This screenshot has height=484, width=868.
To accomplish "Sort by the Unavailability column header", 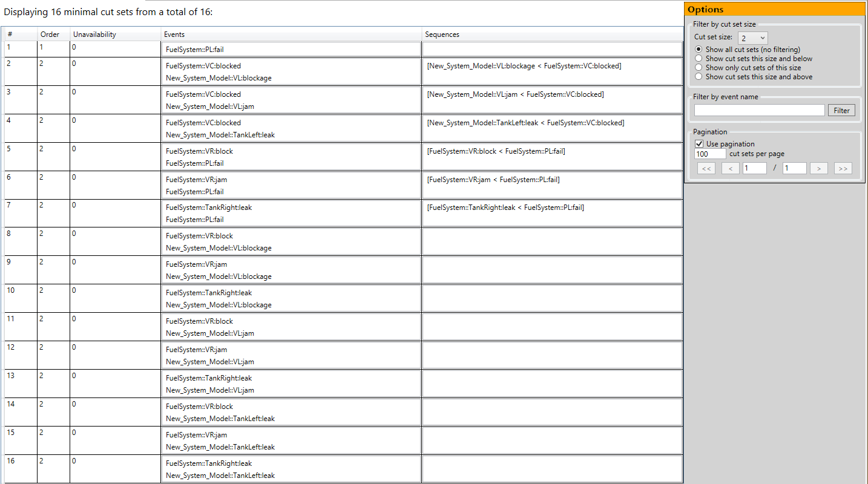I will click(x=115, y=34).
